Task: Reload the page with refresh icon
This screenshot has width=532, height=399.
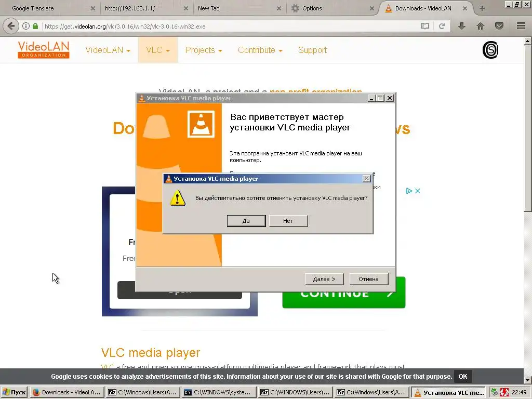Action: click(x=442, y=26)
